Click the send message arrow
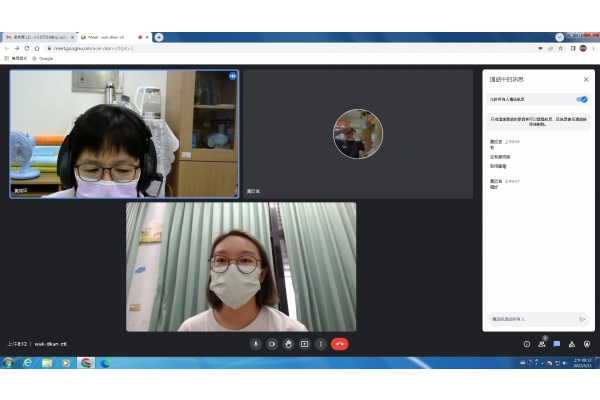Viewport: 600px width, 400px height. (x=582, y=319)
